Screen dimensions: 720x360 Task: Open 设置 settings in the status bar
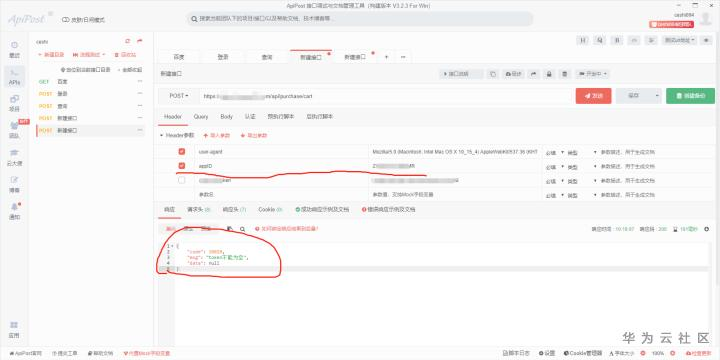[547, 353]
